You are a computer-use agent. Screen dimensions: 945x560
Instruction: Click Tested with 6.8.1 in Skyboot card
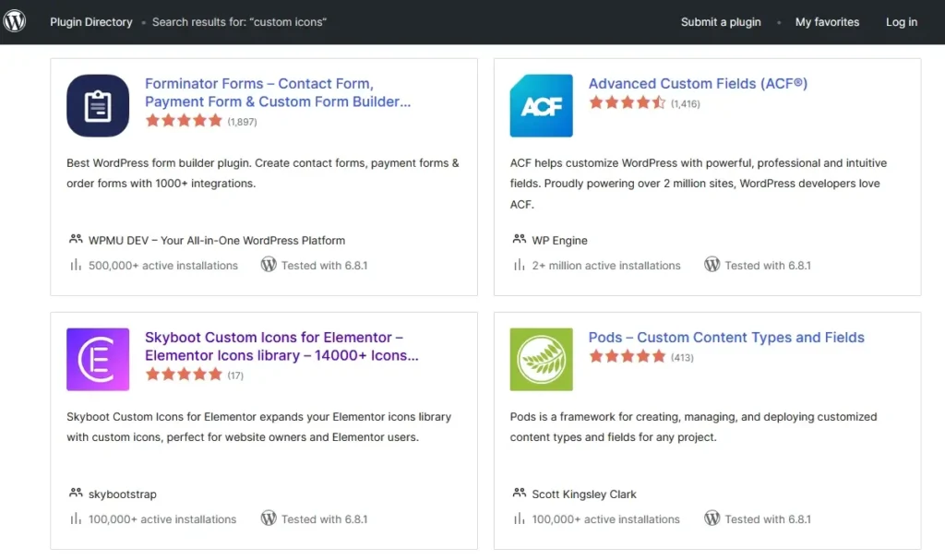pyautogui.click(x=324, y=519)
